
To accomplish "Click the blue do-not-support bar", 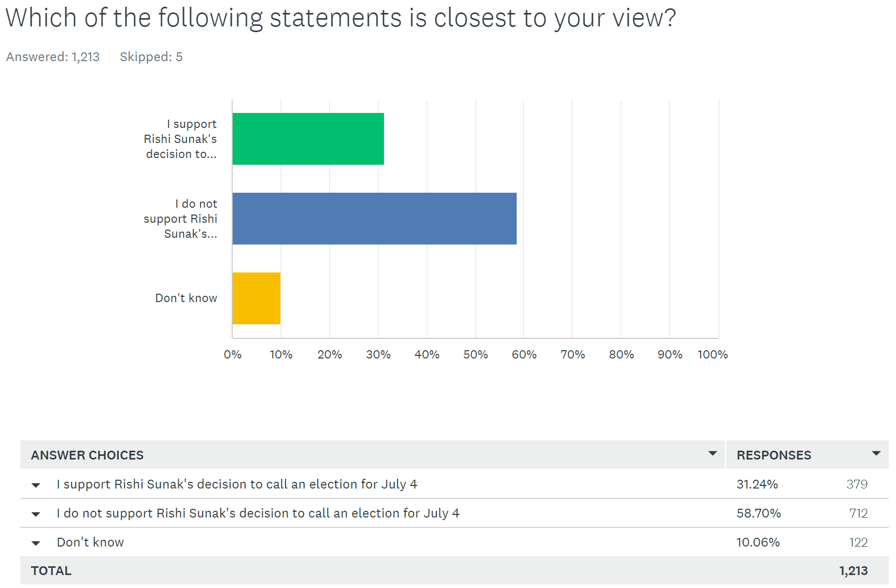I will point(374,219).
